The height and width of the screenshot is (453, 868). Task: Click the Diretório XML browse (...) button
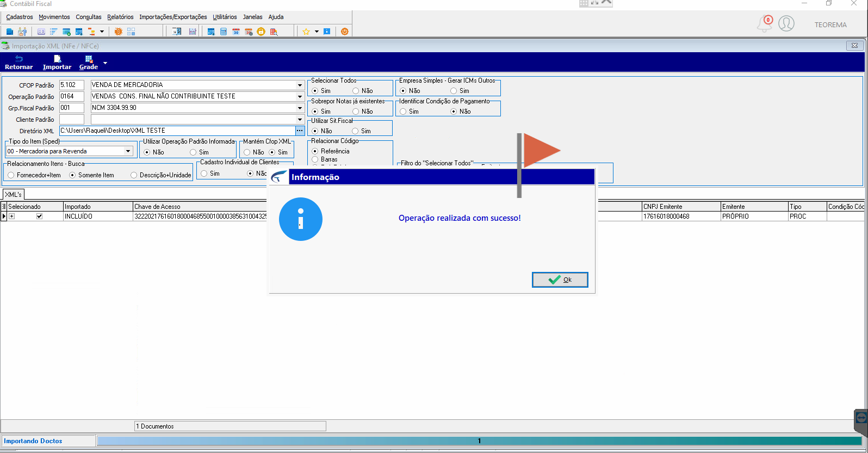click(300, 131)
